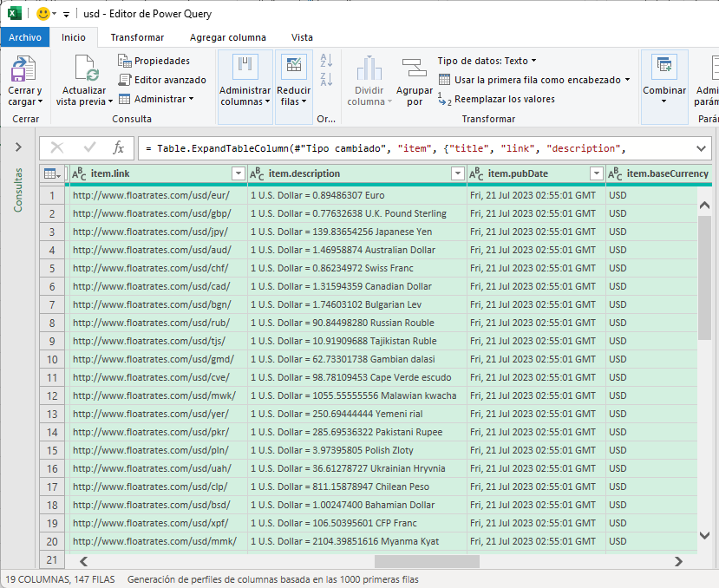
Task: Open the item.link column filter dropdown
Action: point(238,173)
